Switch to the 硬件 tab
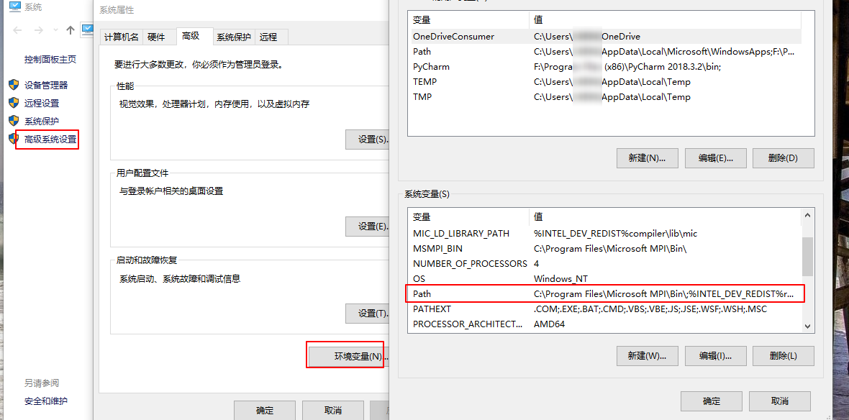The image size is (849, 420). click(157, 37)
